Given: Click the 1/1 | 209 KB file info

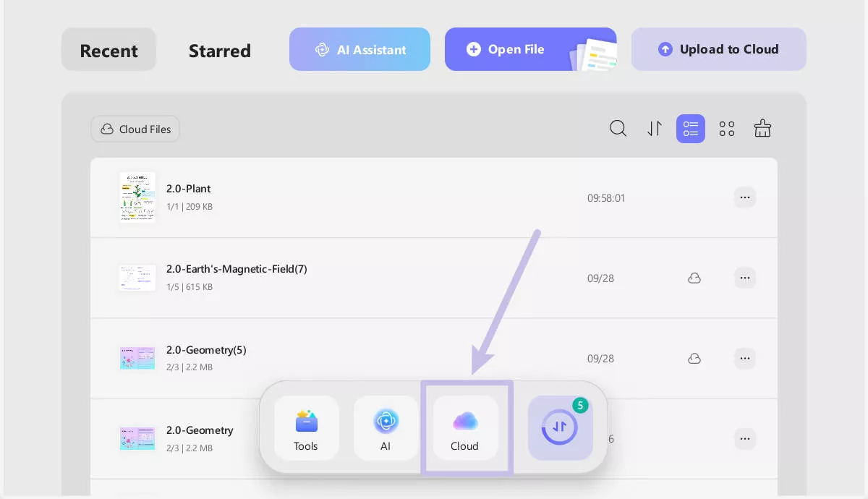Looking at the screenshot, I should click(x=190, y=207).
